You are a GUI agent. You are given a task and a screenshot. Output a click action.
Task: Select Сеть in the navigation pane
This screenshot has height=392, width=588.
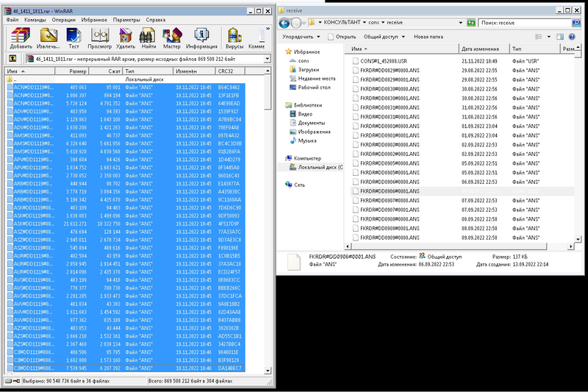(299, 185)
